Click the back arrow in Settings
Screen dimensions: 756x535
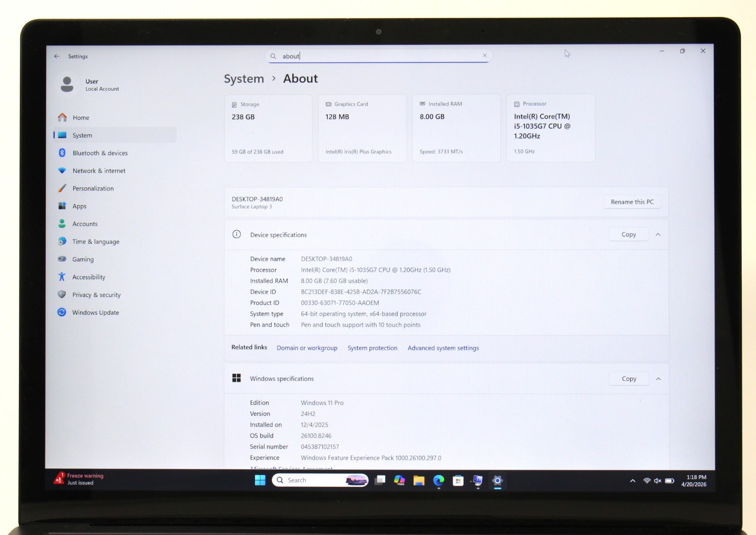tap(57, 56)
